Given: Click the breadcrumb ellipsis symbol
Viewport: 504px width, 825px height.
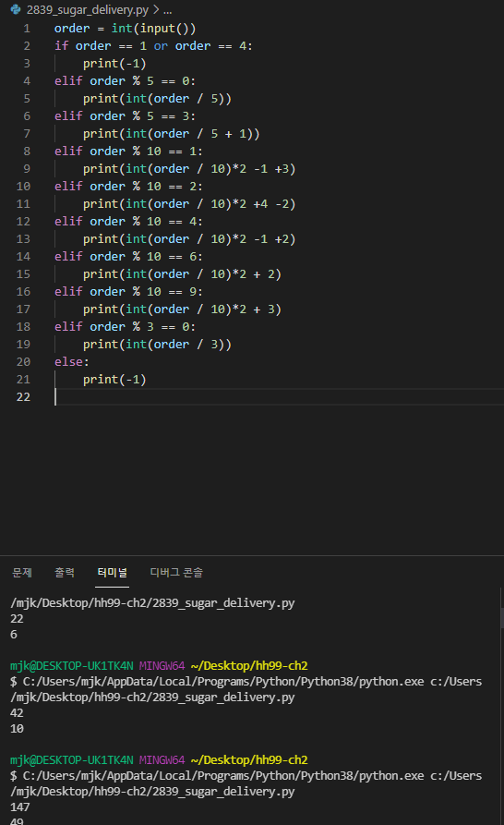Looking at the screenshot, I should point(168,9).
